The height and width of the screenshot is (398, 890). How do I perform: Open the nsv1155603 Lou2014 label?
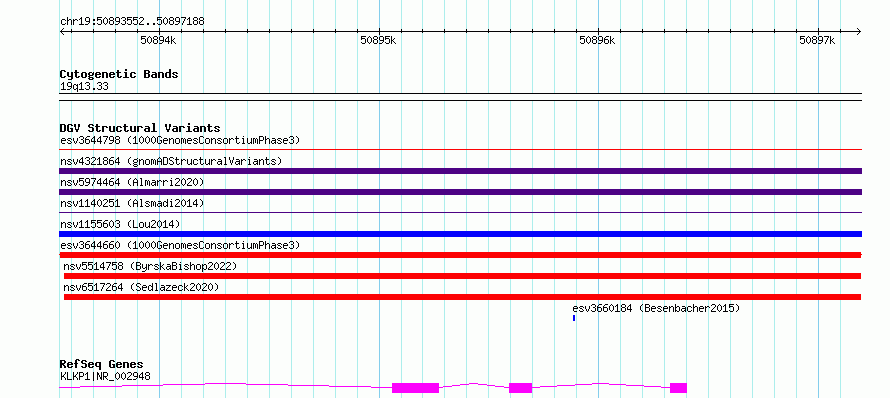120,224
